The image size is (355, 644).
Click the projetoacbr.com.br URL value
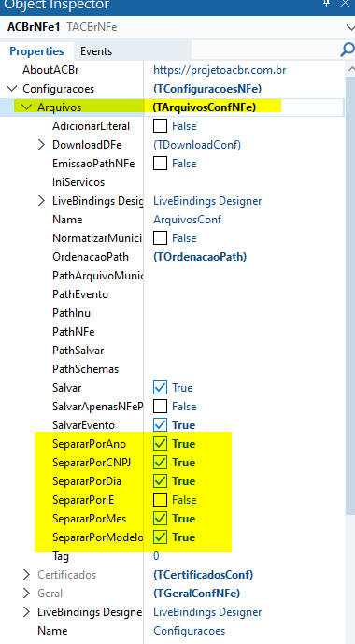click(220, 70)
